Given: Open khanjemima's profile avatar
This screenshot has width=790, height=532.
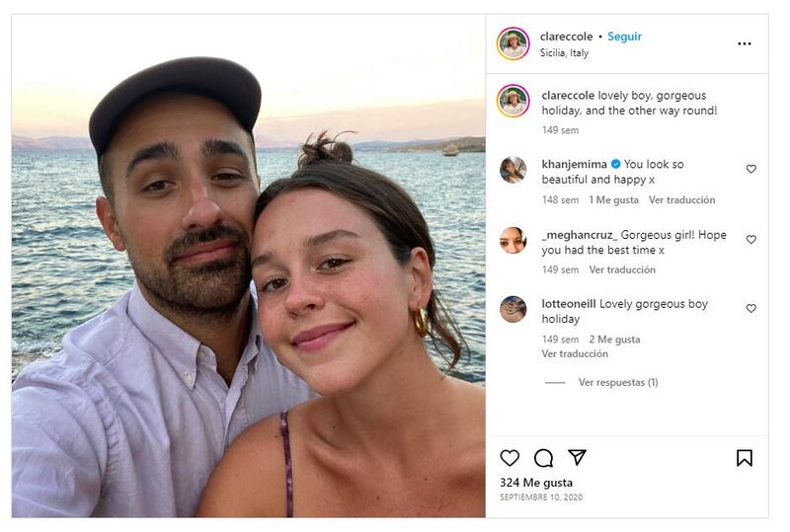Looking at the screenshot, I should 513,170.
